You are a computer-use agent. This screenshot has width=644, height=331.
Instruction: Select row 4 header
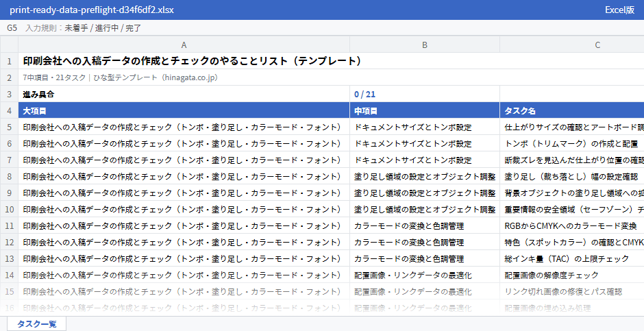coord(9,110)
